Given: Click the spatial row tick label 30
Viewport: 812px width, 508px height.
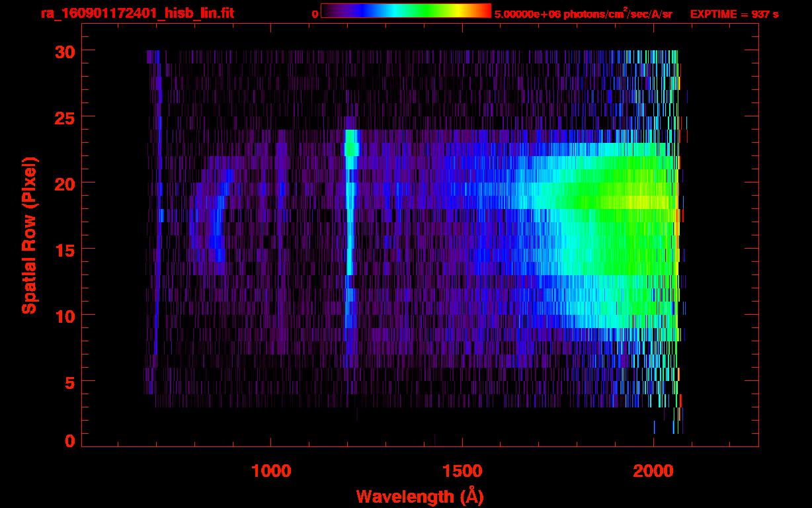Looking at the screenshot, I should click(65, 51).
